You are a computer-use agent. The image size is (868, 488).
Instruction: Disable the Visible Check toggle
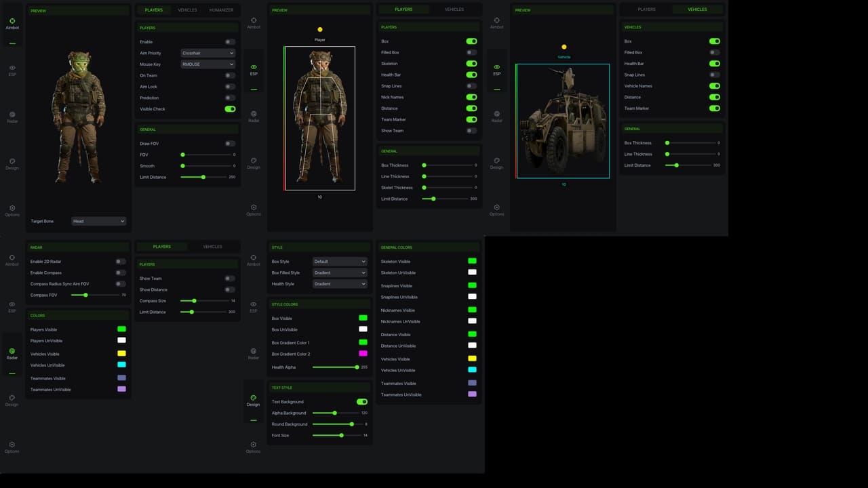click(230, 108)
